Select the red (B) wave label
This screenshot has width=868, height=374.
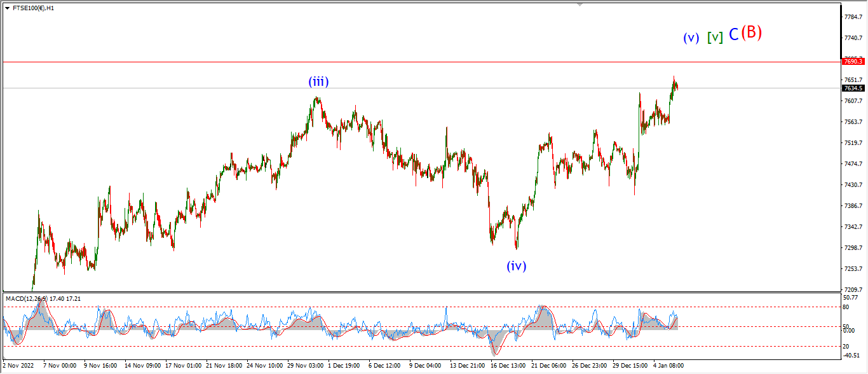(751, 32)
